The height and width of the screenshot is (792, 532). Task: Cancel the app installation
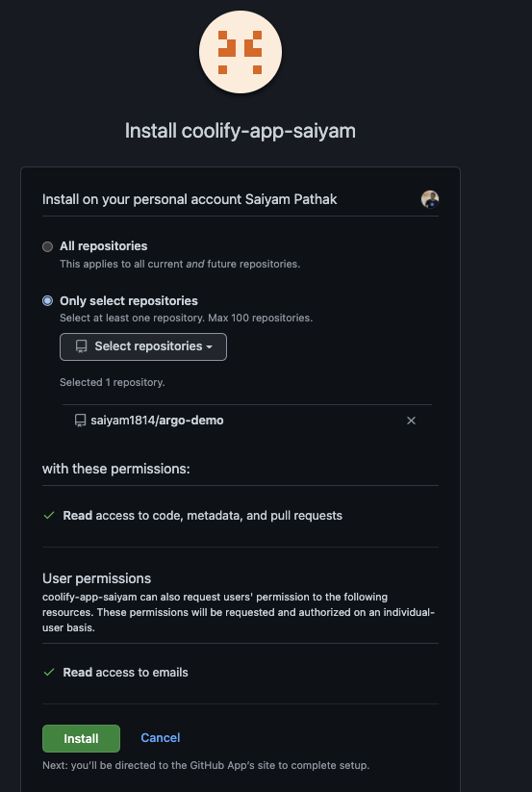pos(161,738)
